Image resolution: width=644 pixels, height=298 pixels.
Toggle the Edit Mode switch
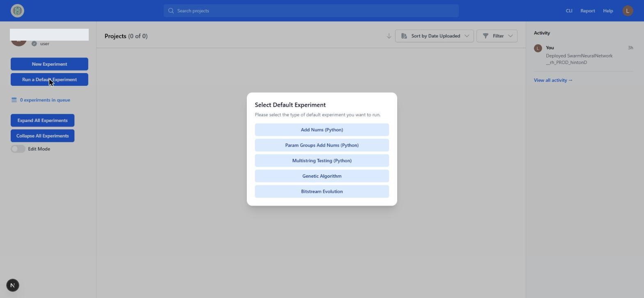[x=18, y=149]
